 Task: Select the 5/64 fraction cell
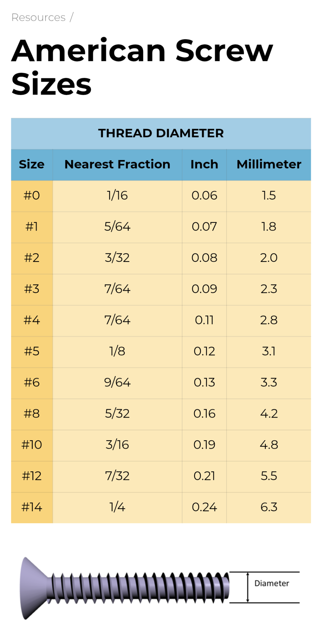tap(117, 227)
